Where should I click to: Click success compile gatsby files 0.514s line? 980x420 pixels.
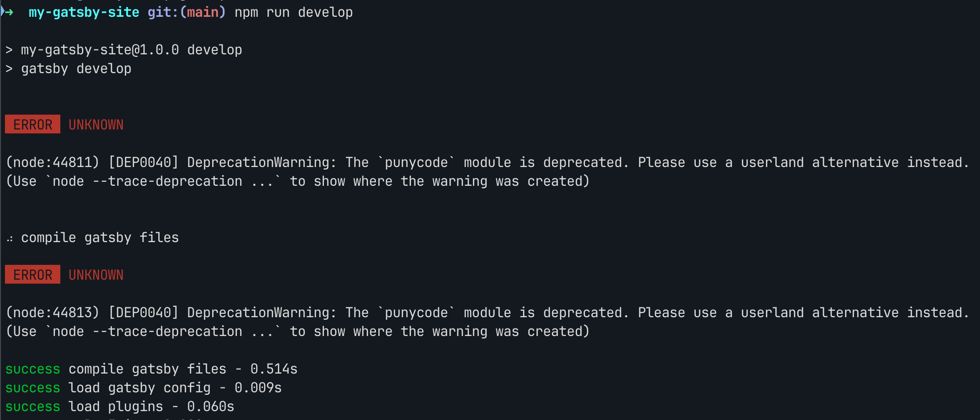(x=151, y=369)
